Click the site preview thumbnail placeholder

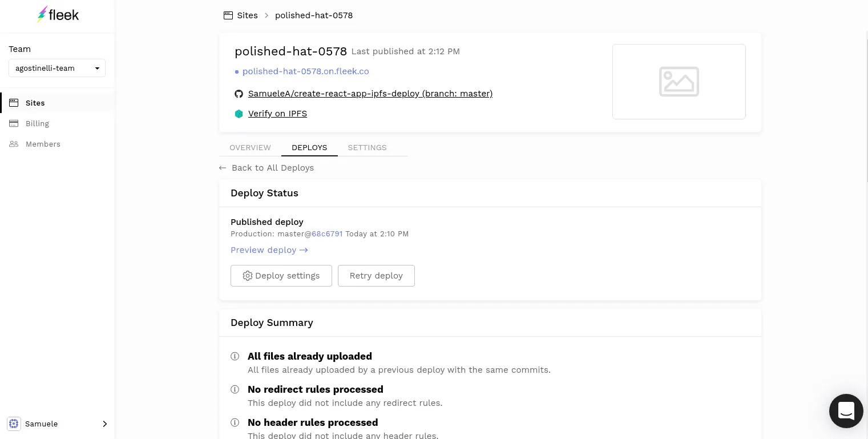[x=679, y=82]
